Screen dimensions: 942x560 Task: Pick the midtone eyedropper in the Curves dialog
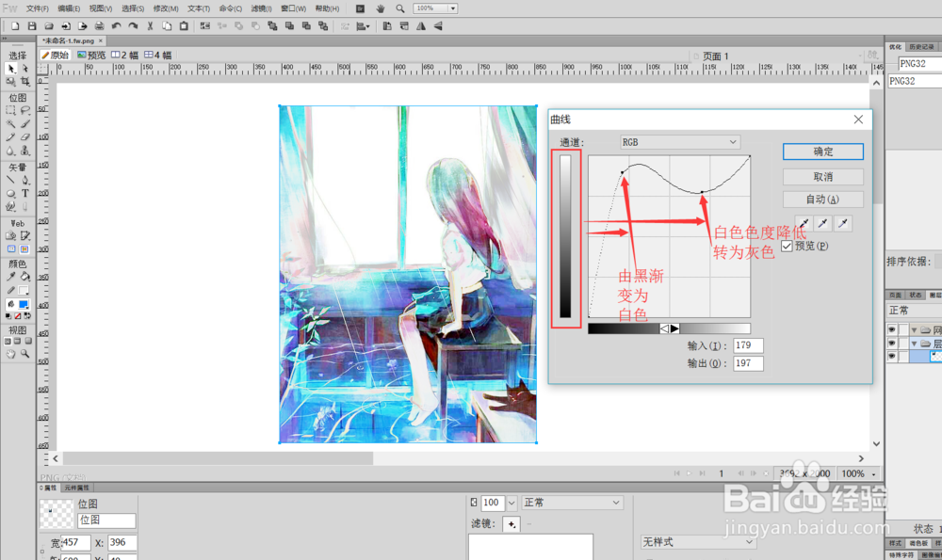pos(823,224)
